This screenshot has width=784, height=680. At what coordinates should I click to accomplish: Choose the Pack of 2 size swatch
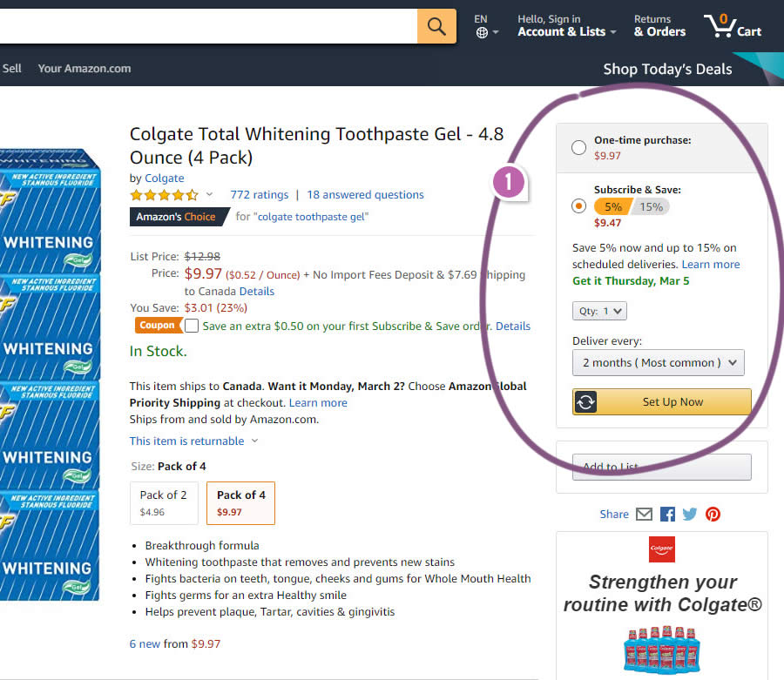(164, 502)
